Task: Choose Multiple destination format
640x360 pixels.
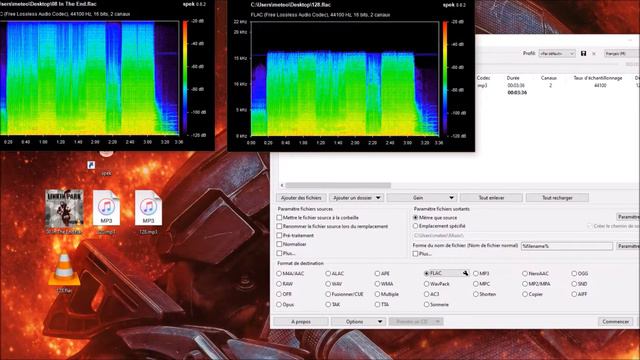Action: (377, 294)
